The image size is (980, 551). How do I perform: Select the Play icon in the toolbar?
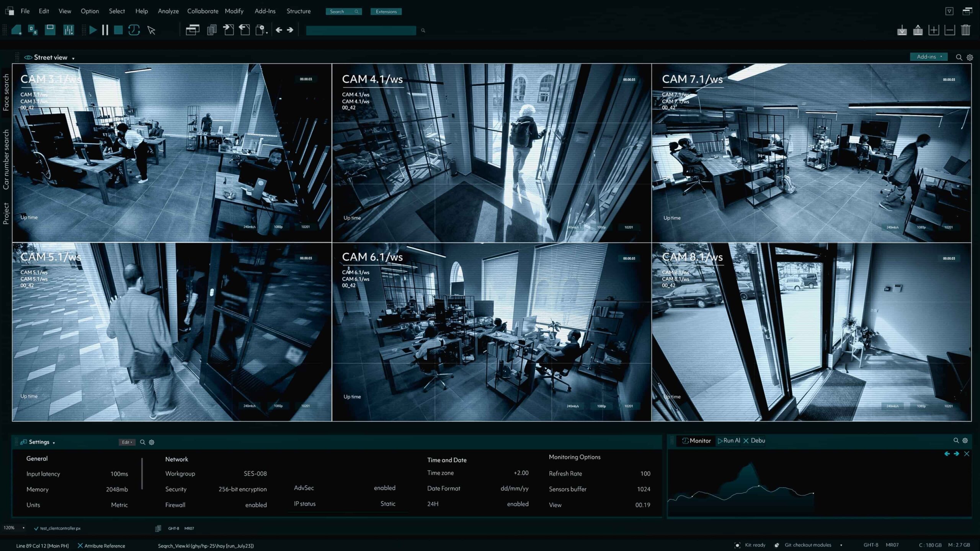pyautogui.click(x=93, y=30)
